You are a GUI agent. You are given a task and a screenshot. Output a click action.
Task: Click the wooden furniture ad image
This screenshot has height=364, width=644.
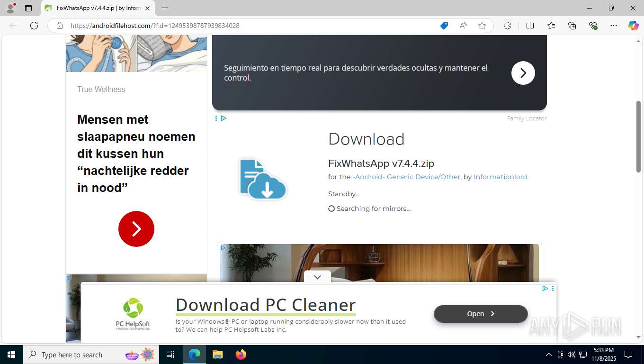click(379, 263)
